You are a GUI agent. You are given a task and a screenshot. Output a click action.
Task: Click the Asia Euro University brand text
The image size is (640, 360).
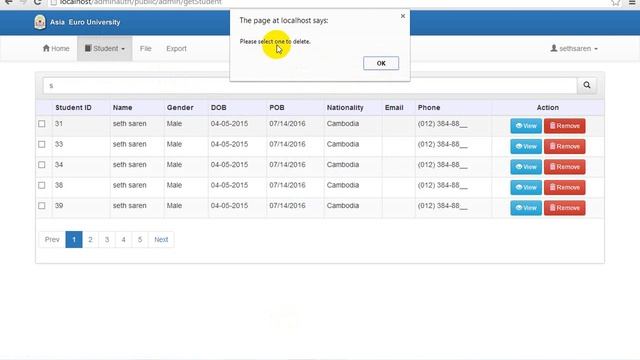85,22
